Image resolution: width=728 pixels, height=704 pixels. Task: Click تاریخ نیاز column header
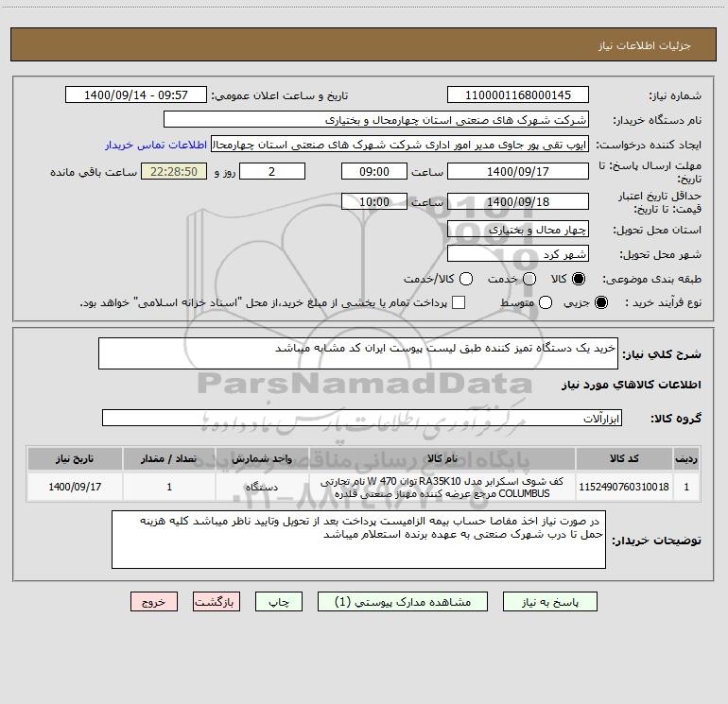coord(75,458)
